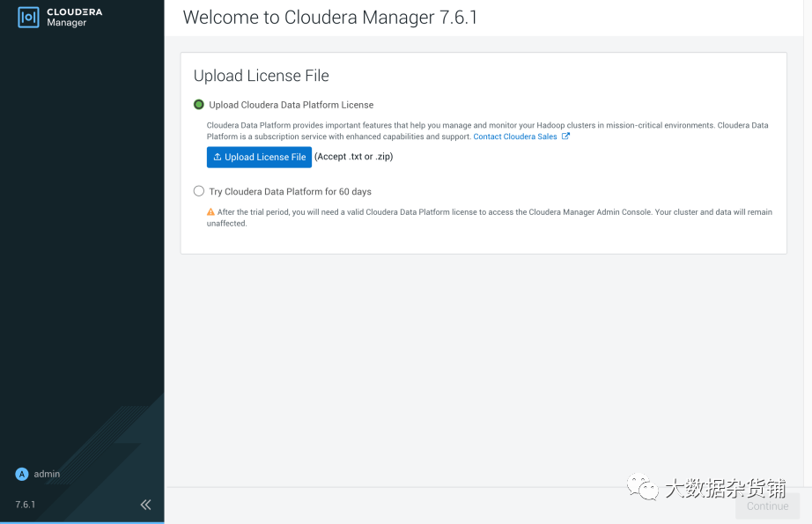Viewport: 812px width, 524px height.
Task: Click the CLOUDERA Manager brand text
Action: (x=75, y=17)
